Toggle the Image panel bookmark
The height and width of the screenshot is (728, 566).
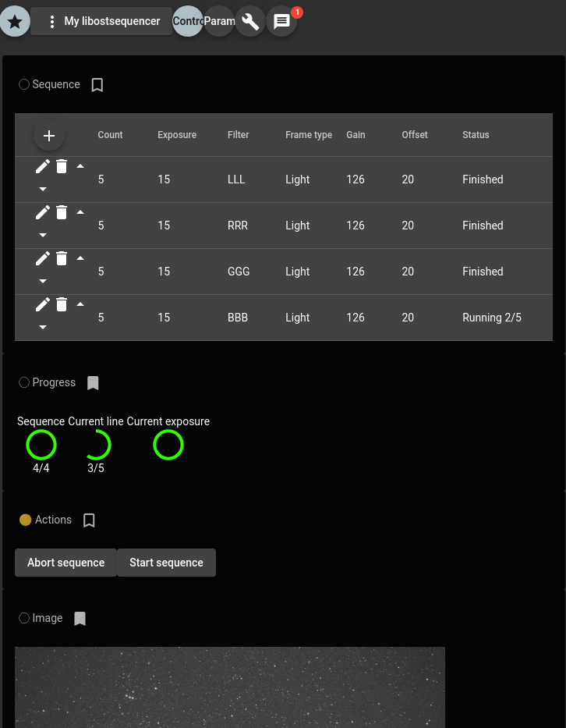click(80, 619)
